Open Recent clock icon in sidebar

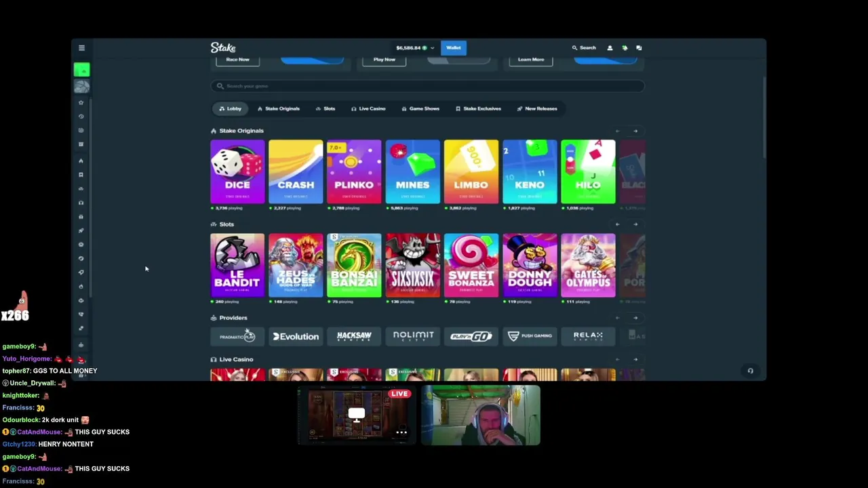point(81,116)
